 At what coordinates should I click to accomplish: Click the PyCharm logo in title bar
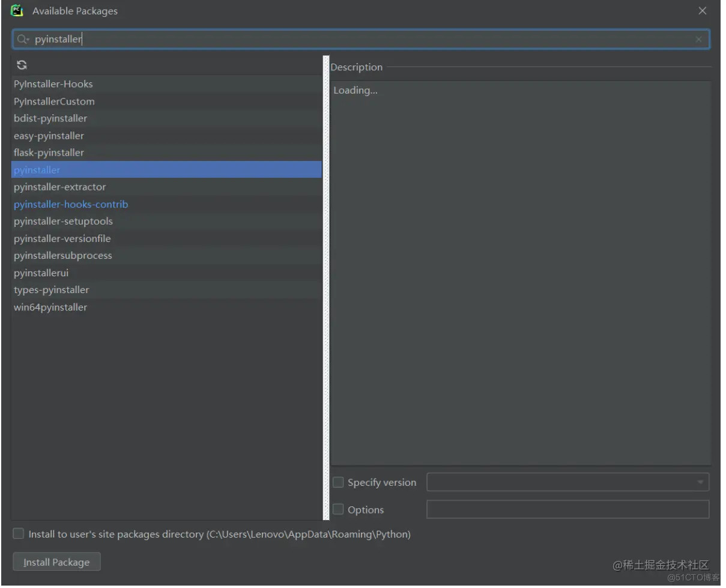coord(17,10)
